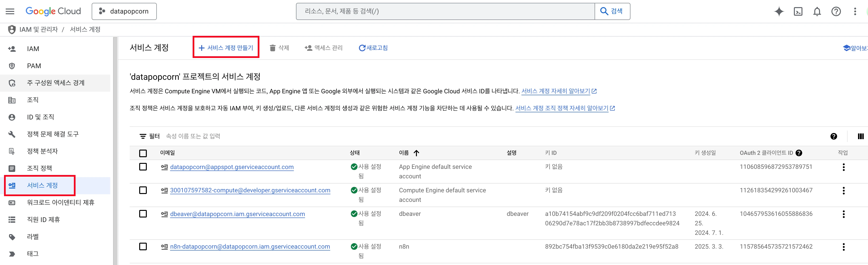Click the 상태 column header
Image resolution: width=868 pixels, height=265 pixels.
pos(355,153)
